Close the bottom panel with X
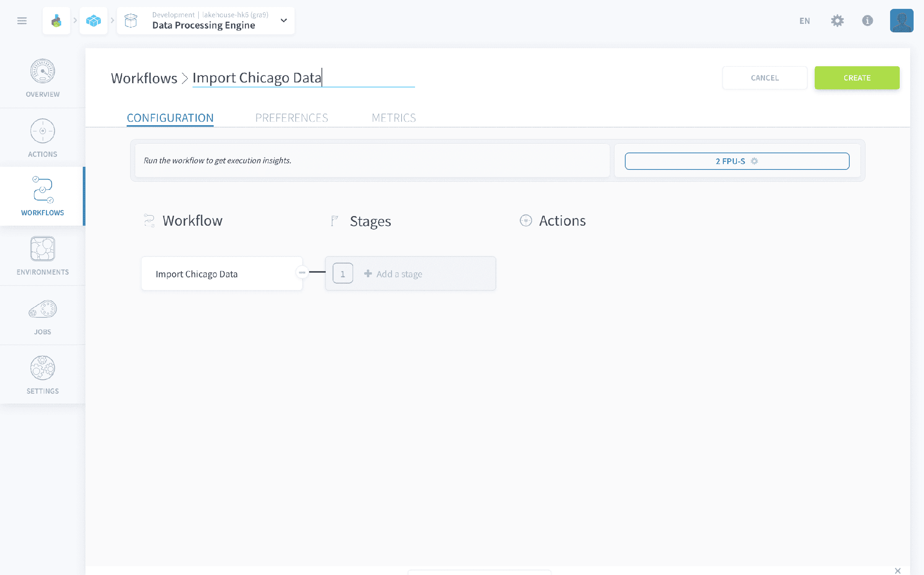Image resolution: width=924 pixels, height=575 pixels. 898,570
